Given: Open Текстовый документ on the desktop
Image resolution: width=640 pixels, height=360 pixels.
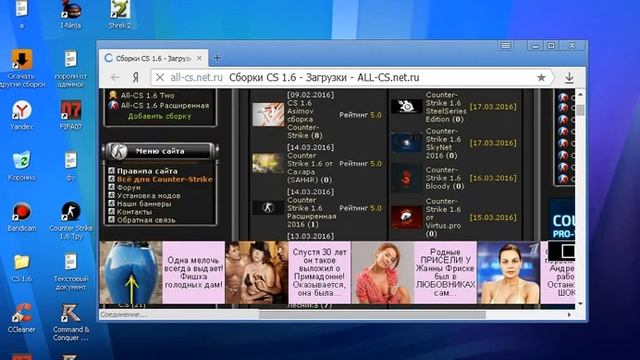Looking at the screenshot, I should 71,271.
